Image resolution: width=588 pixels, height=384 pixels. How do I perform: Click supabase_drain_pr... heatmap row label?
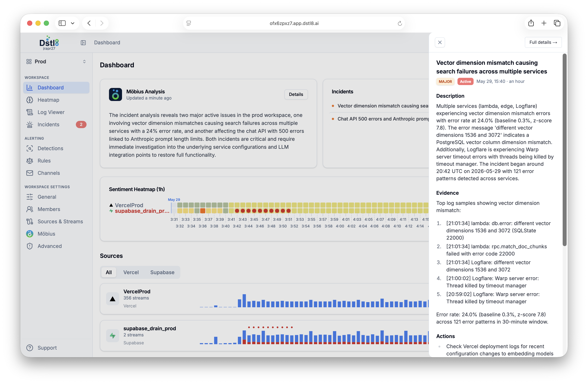pos(142,211)
